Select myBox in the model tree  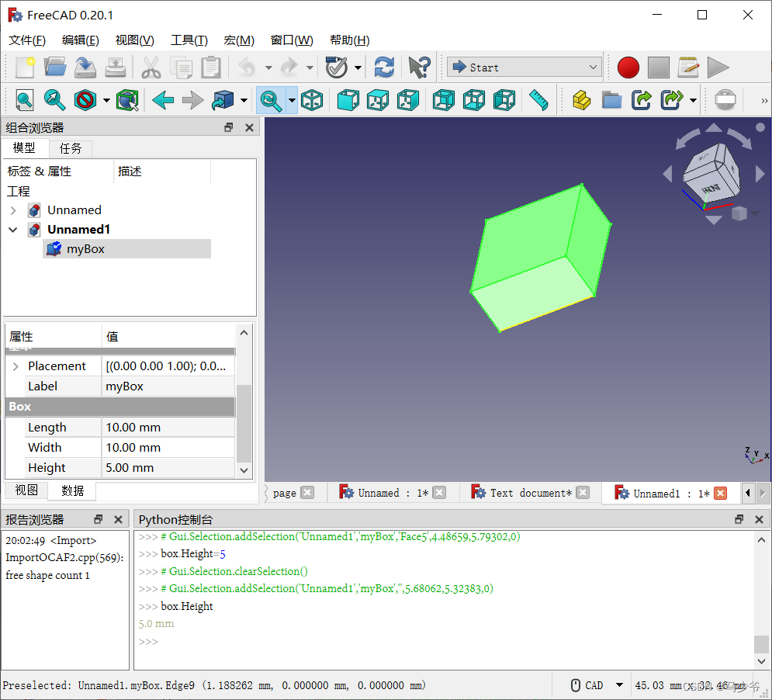[x=85, y=248]
